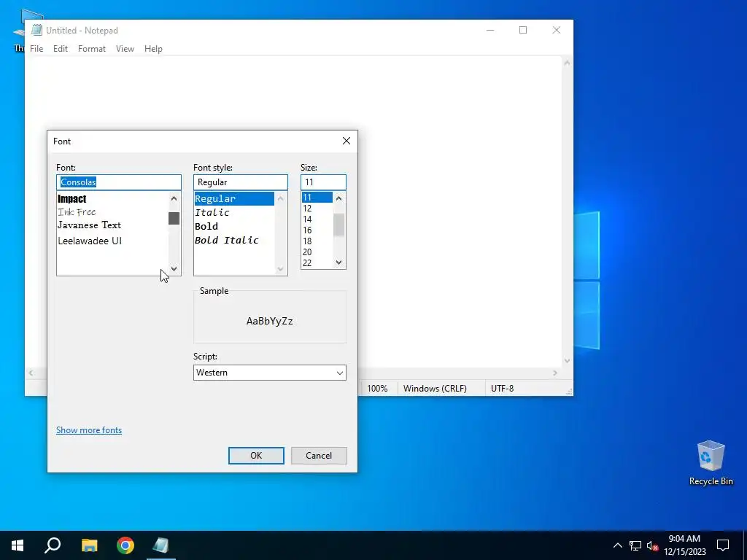The image size is (747, 560).
Task: Choose Javanese Text font
Action: coord(112,225)
